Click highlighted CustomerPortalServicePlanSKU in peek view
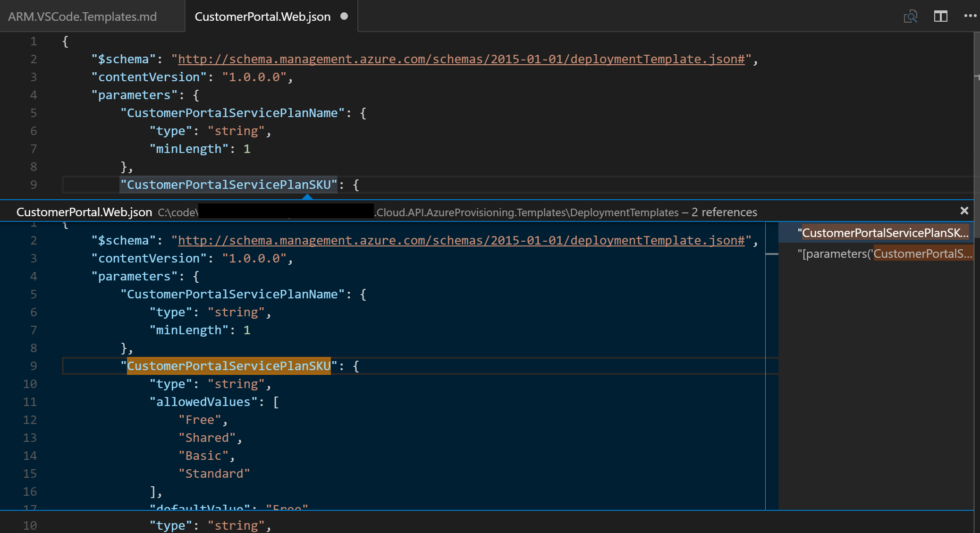The width and height of the screenshot is (980, 533). coord(229,366)
